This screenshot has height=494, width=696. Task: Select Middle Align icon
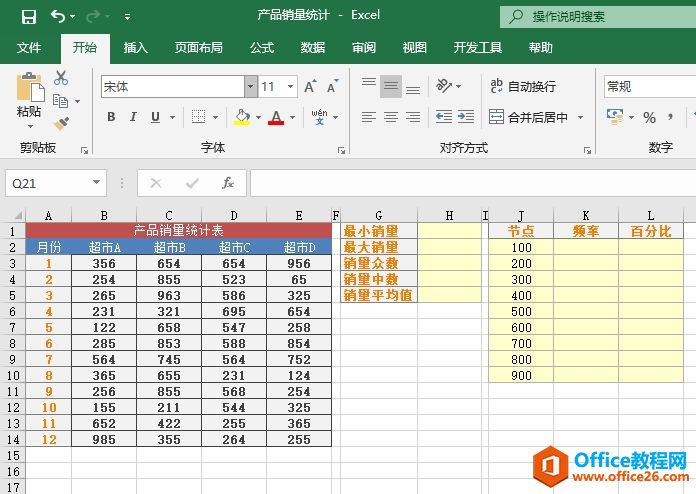click(391, 86)
